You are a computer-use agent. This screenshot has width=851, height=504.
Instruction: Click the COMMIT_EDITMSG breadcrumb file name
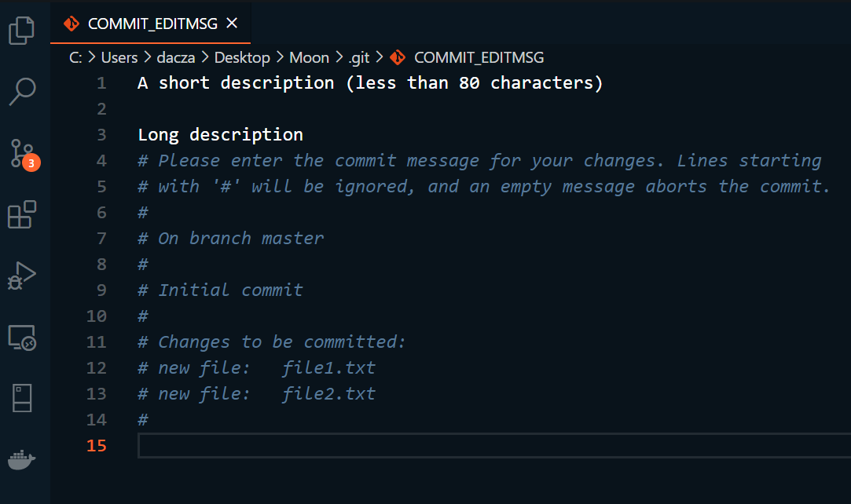[x=479, y=57]
